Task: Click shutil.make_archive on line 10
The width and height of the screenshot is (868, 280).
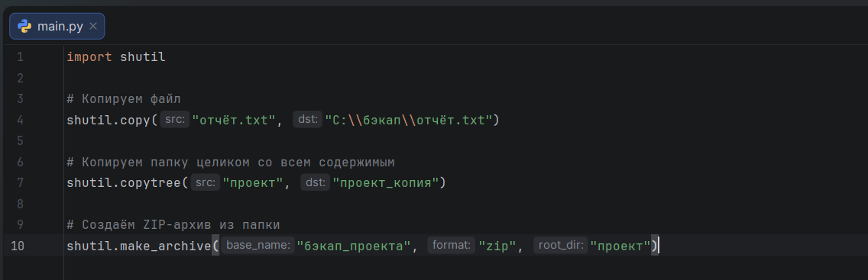Action: 140,246
